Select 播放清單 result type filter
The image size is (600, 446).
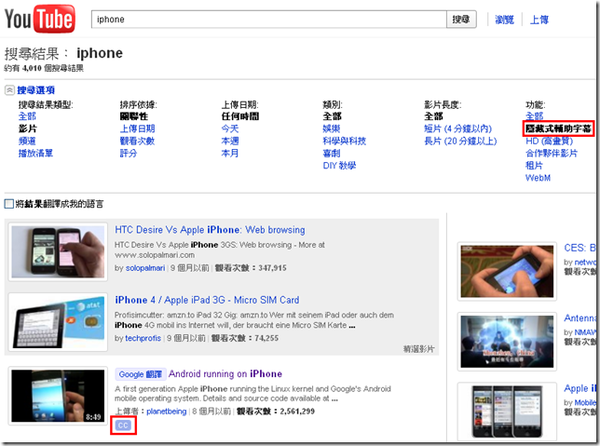(x=36, y=153)
